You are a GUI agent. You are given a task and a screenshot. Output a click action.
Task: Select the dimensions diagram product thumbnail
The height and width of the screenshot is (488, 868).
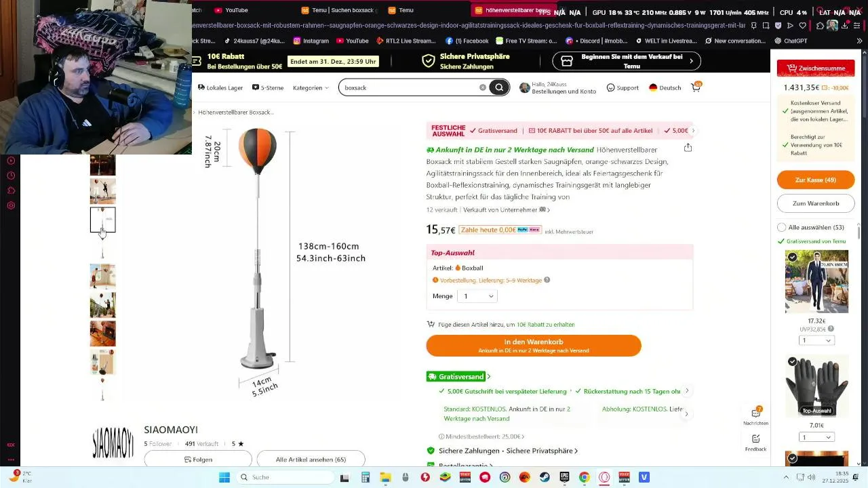coord(103,220)
